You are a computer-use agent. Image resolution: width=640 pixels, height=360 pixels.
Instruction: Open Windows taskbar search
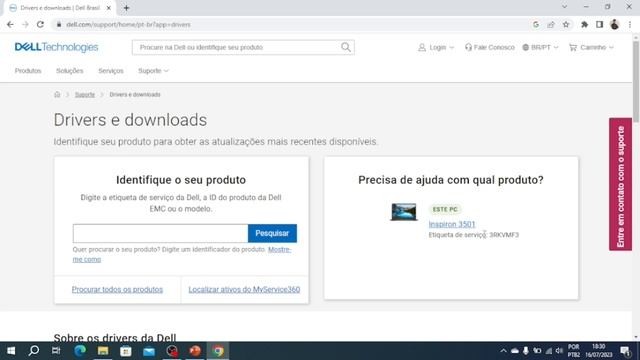[34, 351]
